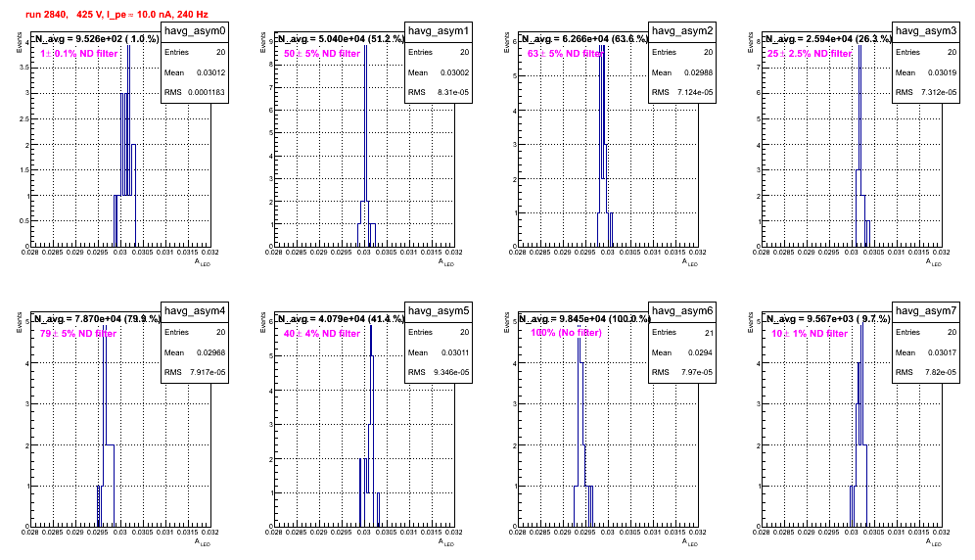Click N_avg = 7.870e+04 plot title
This screenshot has width=975, height=560.
pos(97,318)
